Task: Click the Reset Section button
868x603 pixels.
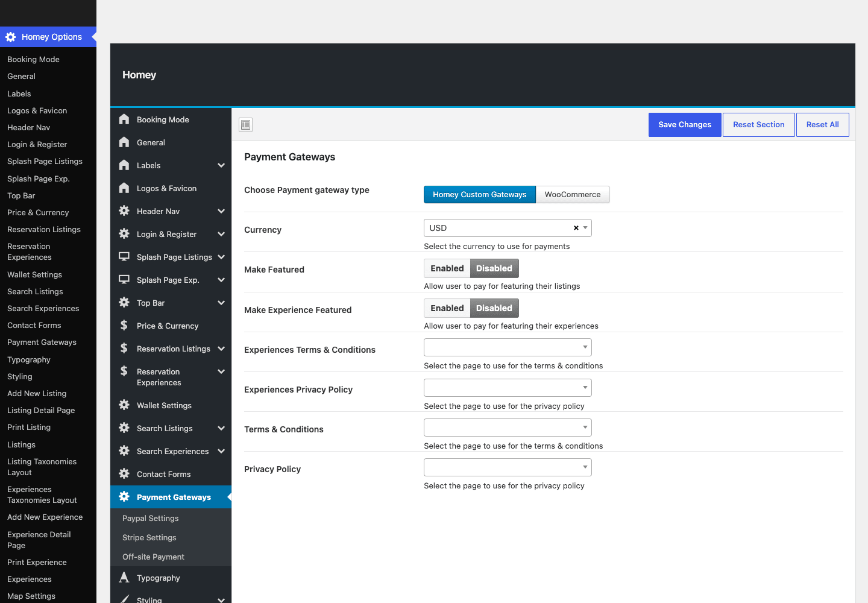Action: pos(759,125)
